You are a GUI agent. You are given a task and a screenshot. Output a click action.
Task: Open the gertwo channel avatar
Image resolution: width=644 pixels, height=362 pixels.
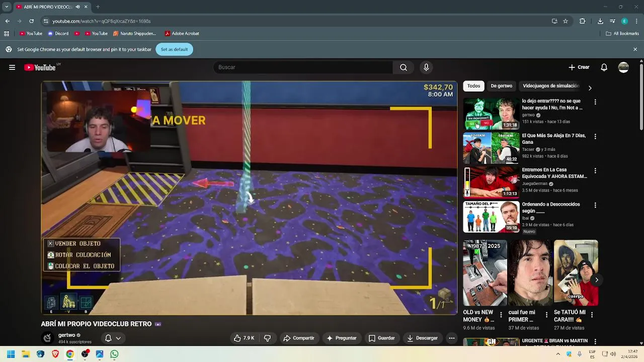pyautogui.click(x=47, y=338)
